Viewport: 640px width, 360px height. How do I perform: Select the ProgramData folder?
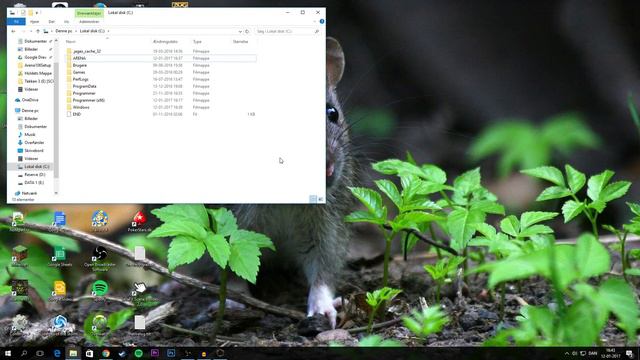(162, 86)
